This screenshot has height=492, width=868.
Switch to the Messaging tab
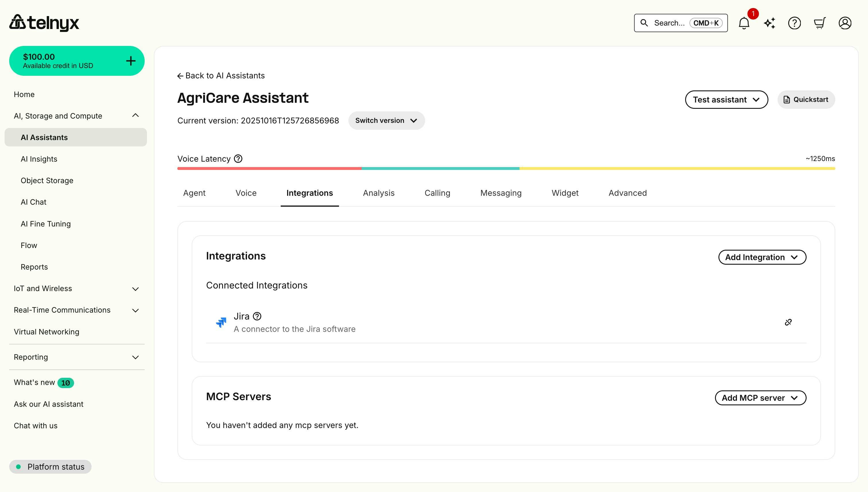501,193
